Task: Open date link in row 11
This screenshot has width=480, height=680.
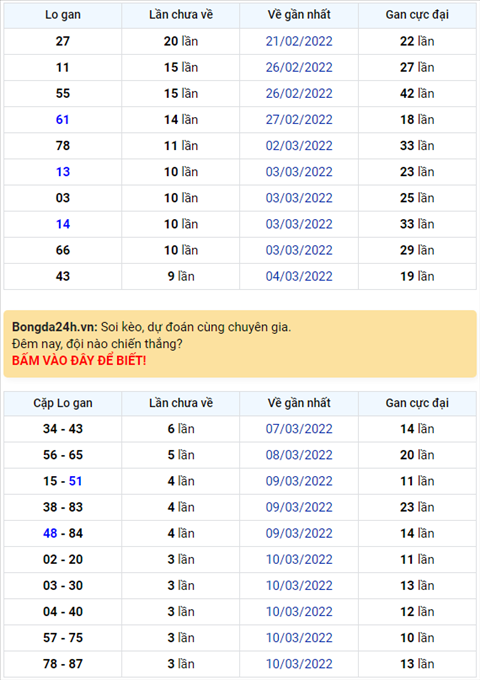Action: pos(299,67)
